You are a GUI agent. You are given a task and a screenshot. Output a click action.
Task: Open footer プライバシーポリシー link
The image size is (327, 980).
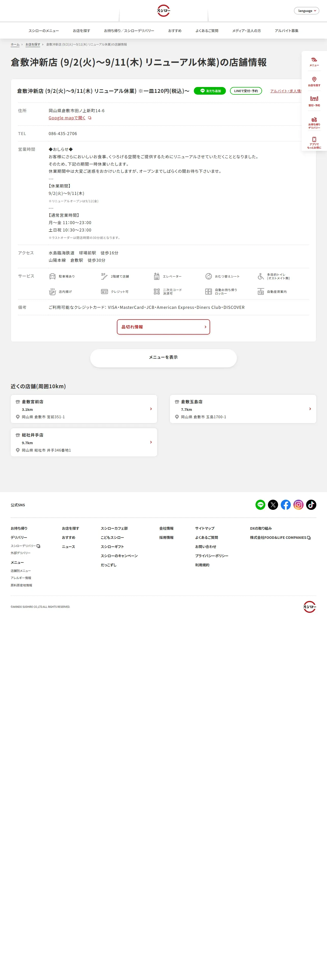[212, 556]
